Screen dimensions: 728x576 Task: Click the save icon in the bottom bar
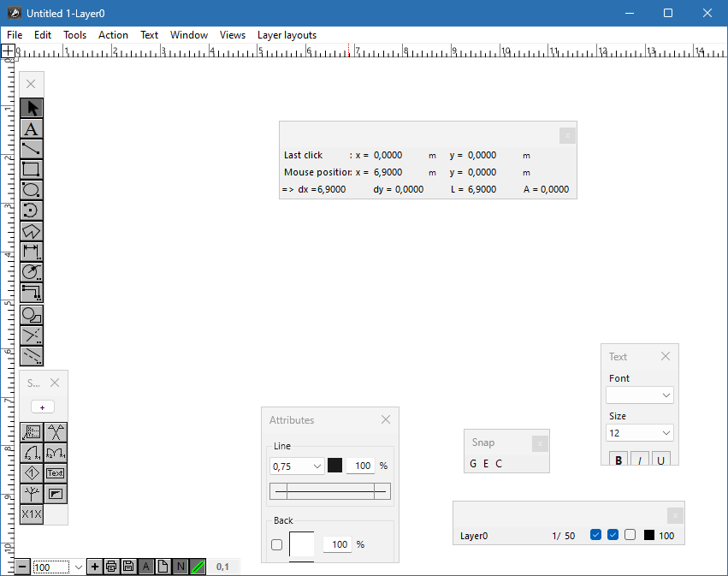click(128, 566)
